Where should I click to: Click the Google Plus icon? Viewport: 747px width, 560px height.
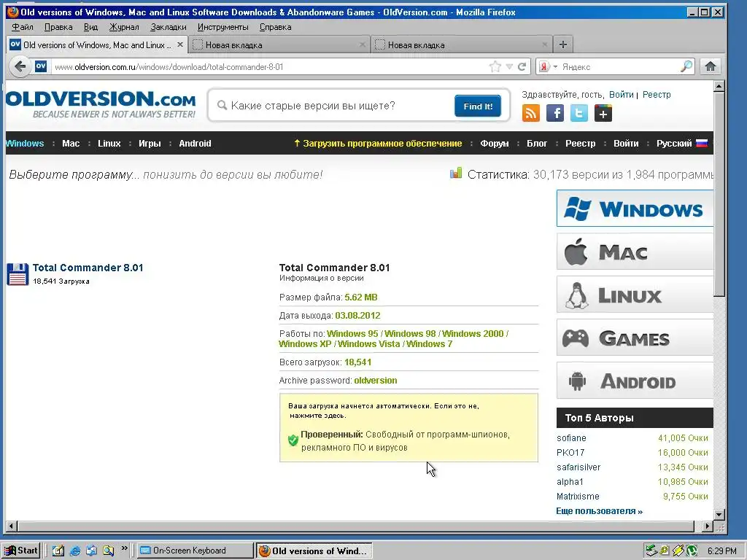pyautogui.click(x=603, y=113)
